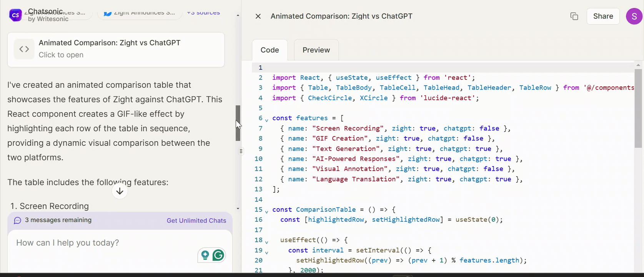Switch to the Code tab
Image resolution: width=644 pixels, height=277 pixels.
click(x=270, y=50)
